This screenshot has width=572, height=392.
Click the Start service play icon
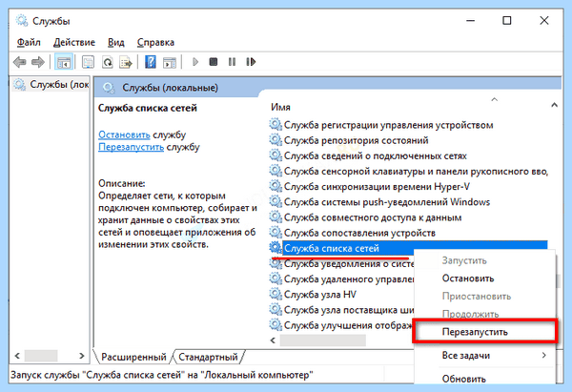[x=195, y=62]
